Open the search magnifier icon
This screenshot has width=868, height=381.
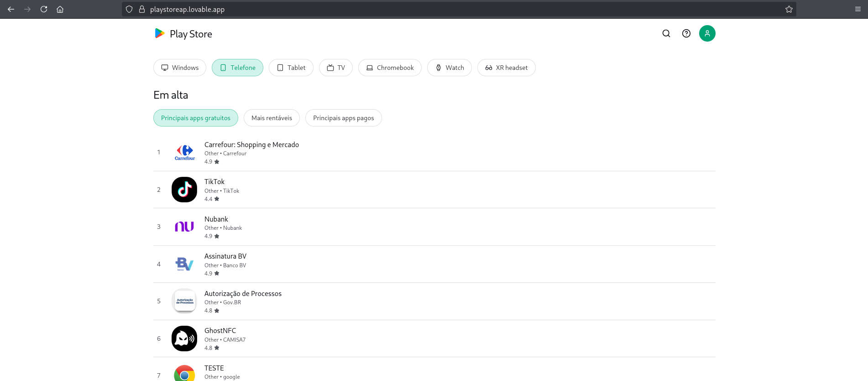(x=666, y=33)
